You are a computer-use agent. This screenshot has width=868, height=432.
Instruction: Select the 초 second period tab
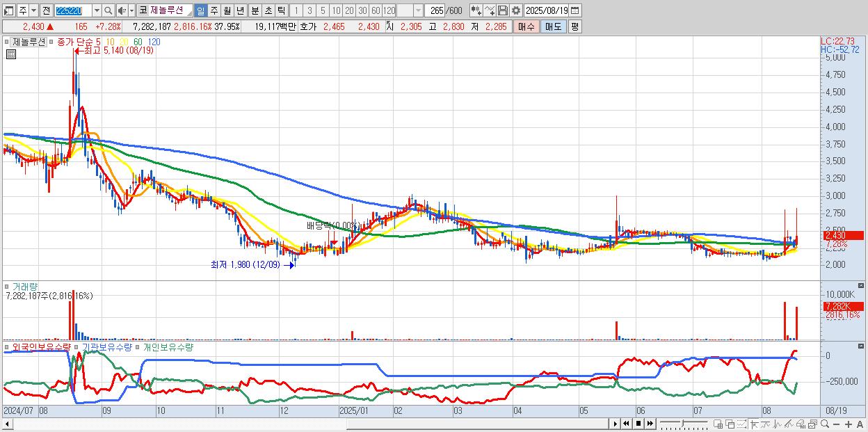pyautogui.click(x=268, y=10)
